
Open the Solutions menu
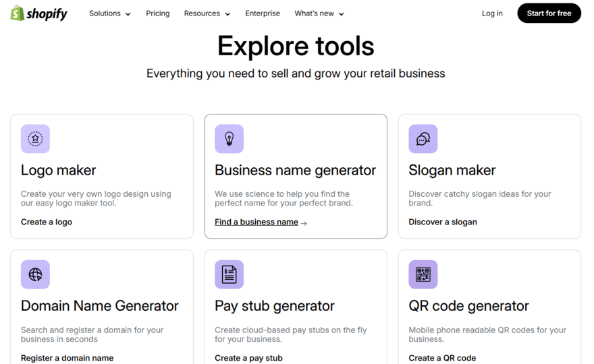[x=110, y=13]
